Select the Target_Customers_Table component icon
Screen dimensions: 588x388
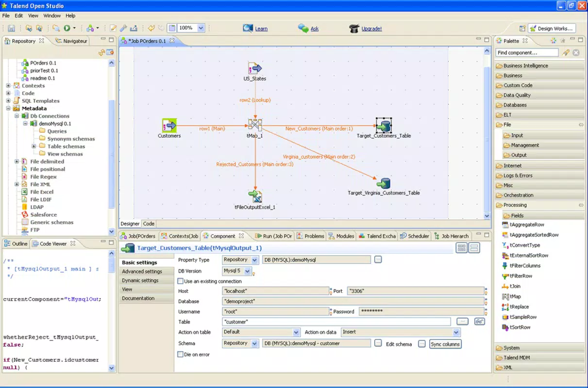[x=384, y=126]
